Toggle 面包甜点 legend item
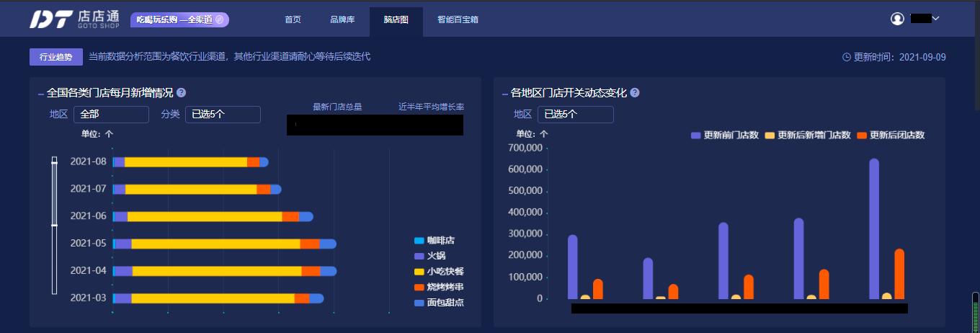The width and height of the screenshot is (980, 333). pyautogui.click(x=439, y=303)
